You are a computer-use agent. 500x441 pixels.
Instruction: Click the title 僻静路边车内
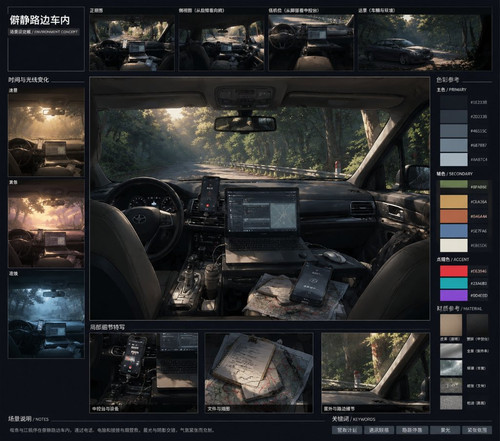click(40, 20)
